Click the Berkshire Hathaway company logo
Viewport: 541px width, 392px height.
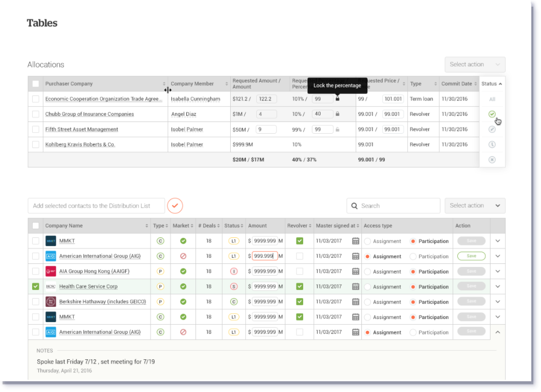[x=51, y=302]
